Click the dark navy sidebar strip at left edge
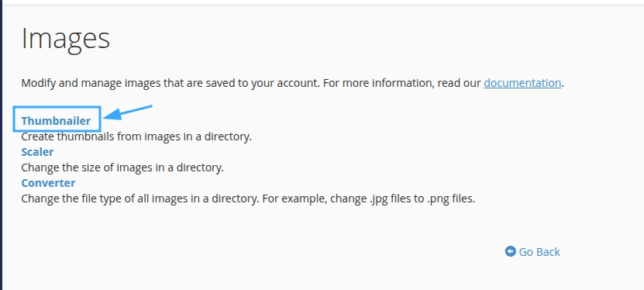This screenshot has width=644, height=290. click(x=2, y=145)
